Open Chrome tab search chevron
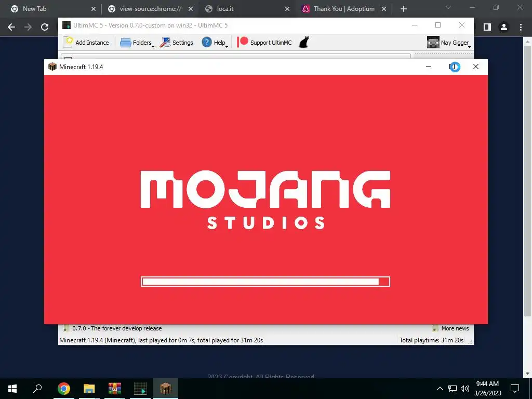 pos(448,7)
